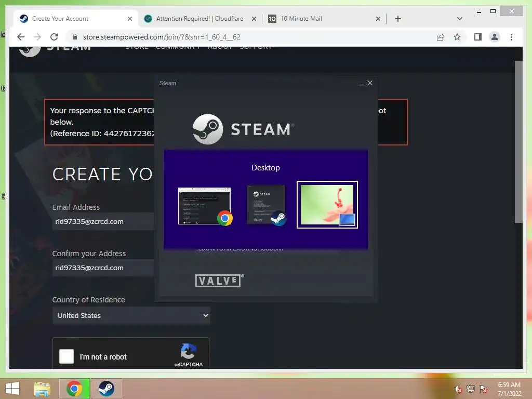Share this page icon in address bar
Image resolution: width=532 pixels, height=399 pixels.
click(x=441, y=37)
